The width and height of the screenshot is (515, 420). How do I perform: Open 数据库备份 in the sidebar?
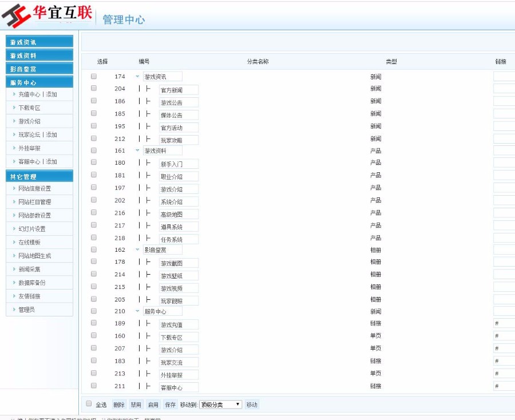(x=32, y=283)
